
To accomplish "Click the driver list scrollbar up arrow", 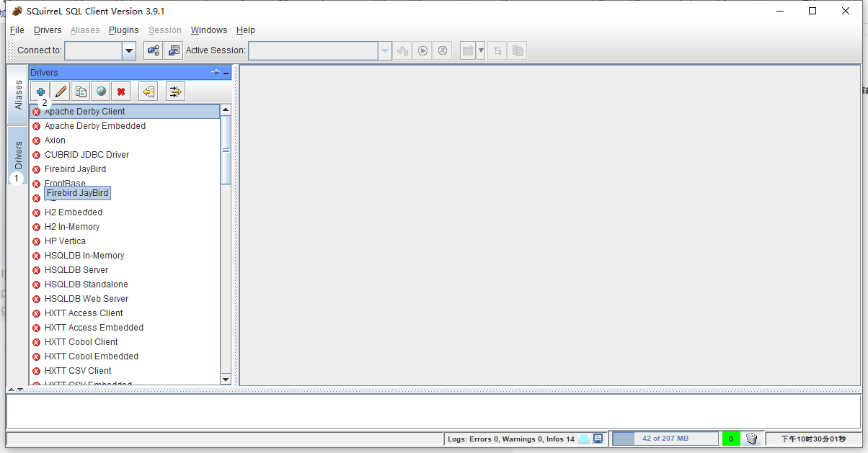I will tap(226, 110).
